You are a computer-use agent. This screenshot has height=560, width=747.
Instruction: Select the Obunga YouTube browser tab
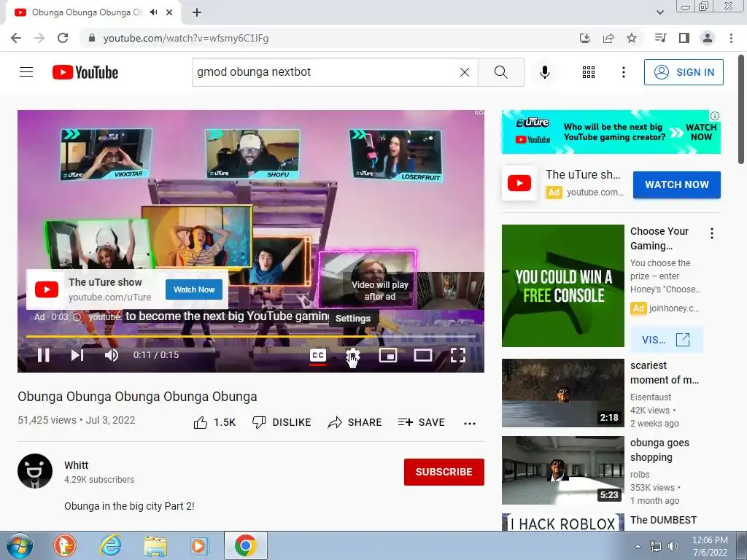(93, 12)
